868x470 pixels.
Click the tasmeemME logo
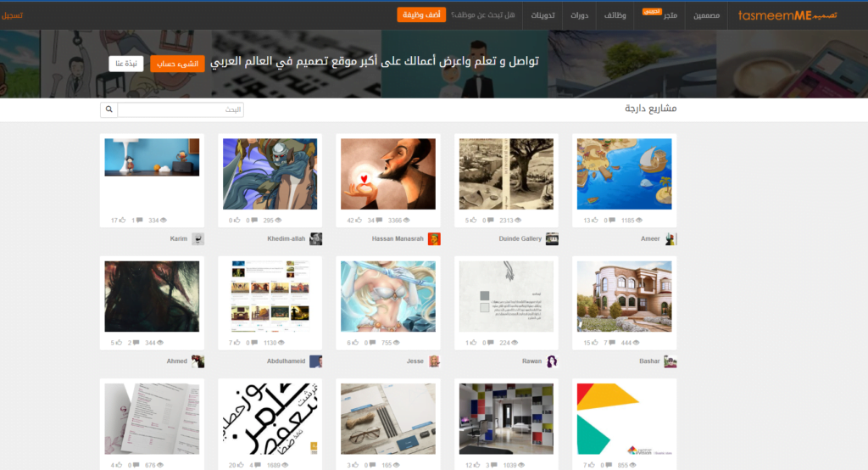(787, 15)
